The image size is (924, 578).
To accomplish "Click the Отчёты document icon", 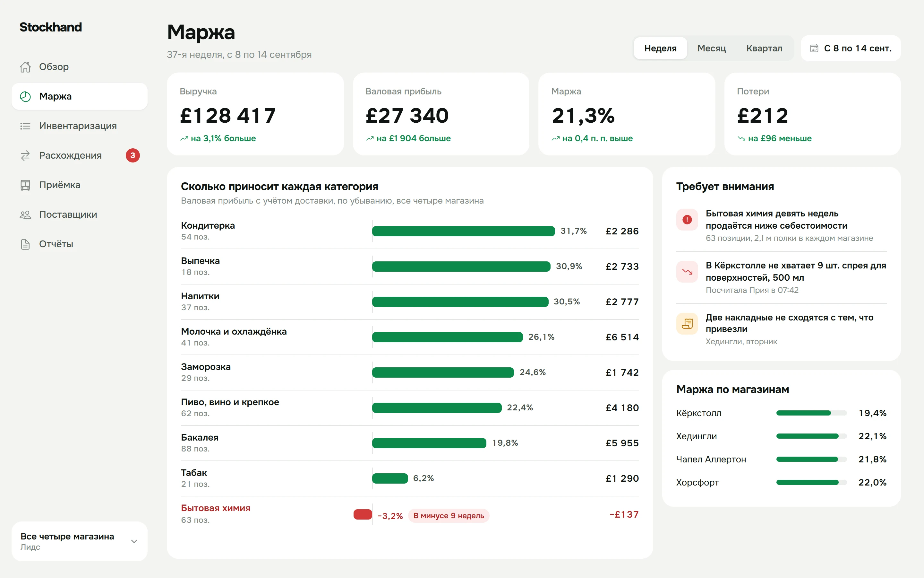I will click(25, 244).
